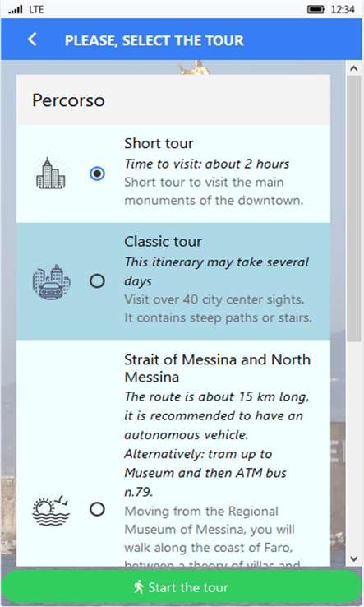Select the Classic tour radio button

(x=97, y=280)
